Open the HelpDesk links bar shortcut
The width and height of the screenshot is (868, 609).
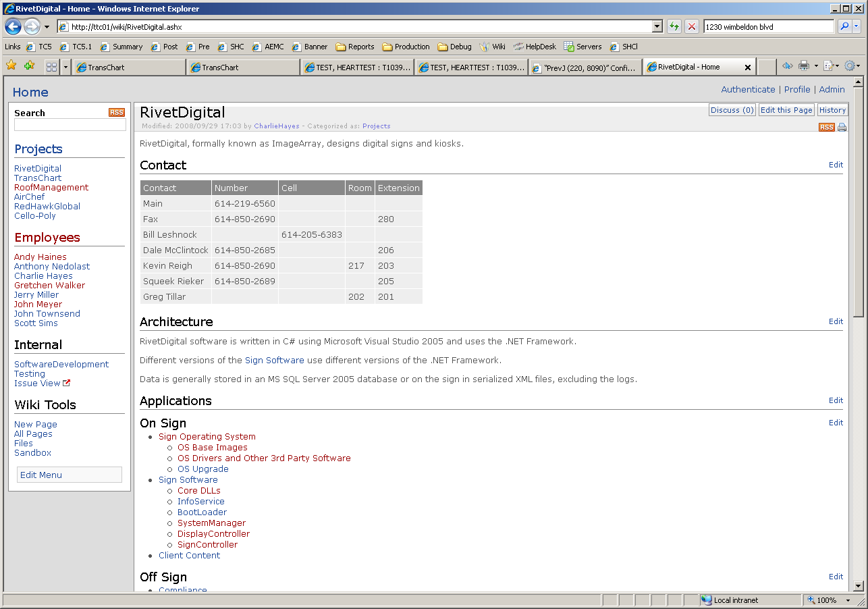coord(535,47)
